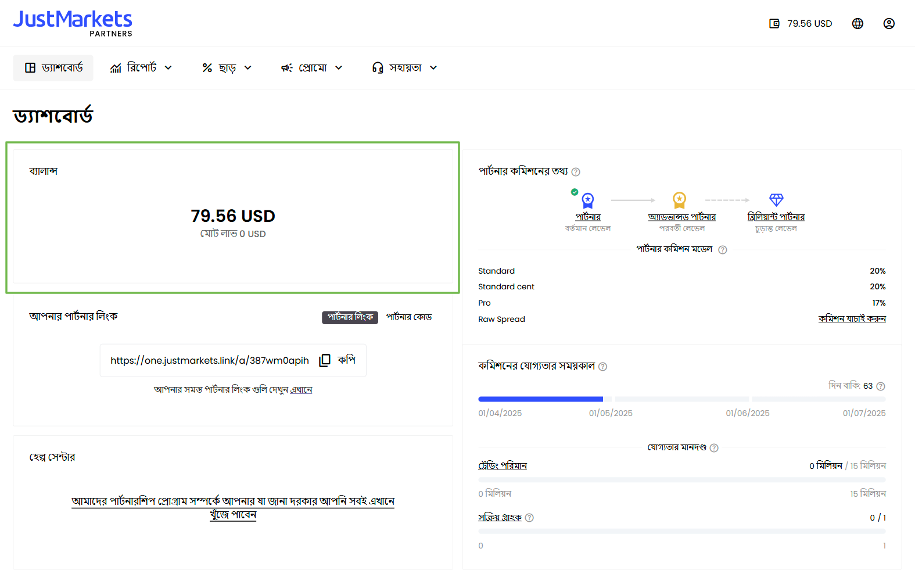Click the অ্যাডভান্সড পার্টনার gold badge icon
This screenshot has height=588, width=915.
point(679,200)
